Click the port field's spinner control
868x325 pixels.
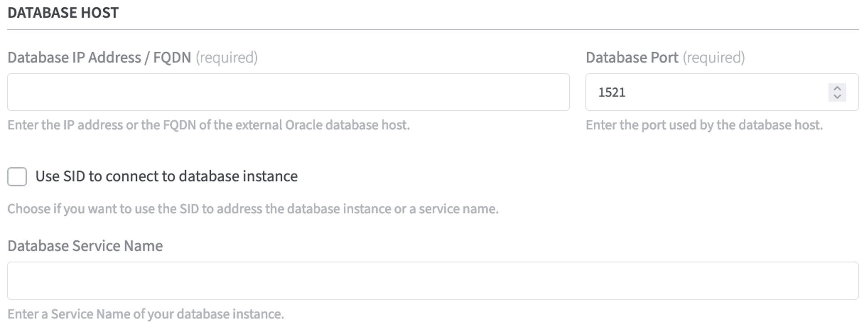coord(837,92)
